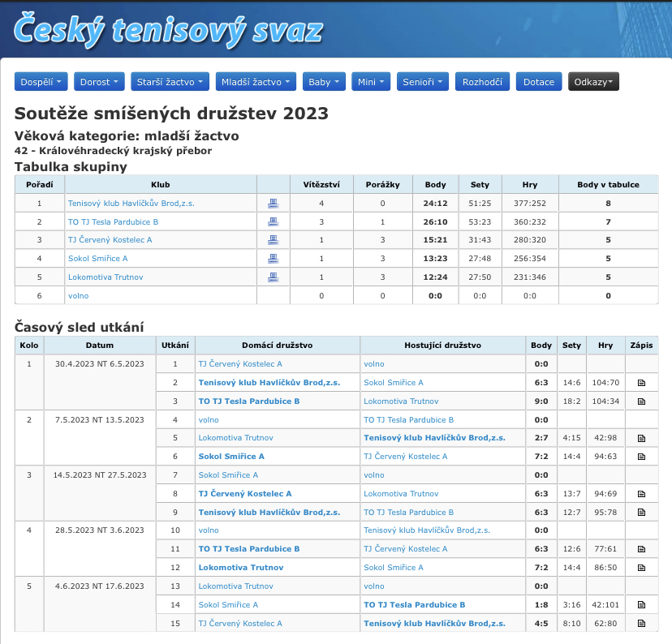This screenshot has width=672, height=644.
Task: Open guest Červený Kostelec A in match 11
Action: point(406,549)
